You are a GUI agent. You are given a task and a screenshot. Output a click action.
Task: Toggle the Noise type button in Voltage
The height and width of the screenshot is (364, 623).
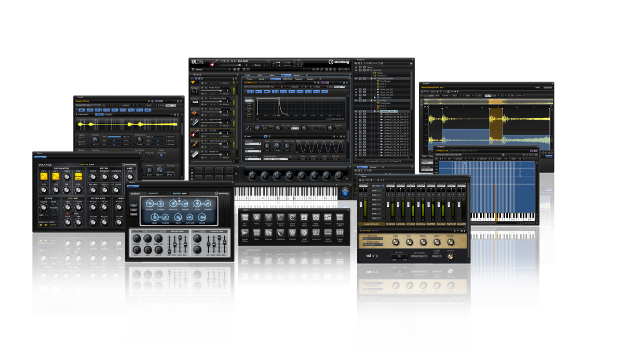[78, 176]
